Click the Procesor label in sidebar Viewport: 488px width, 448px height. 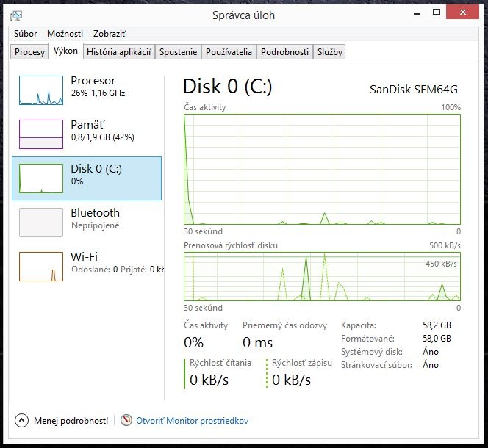(93, 81)
